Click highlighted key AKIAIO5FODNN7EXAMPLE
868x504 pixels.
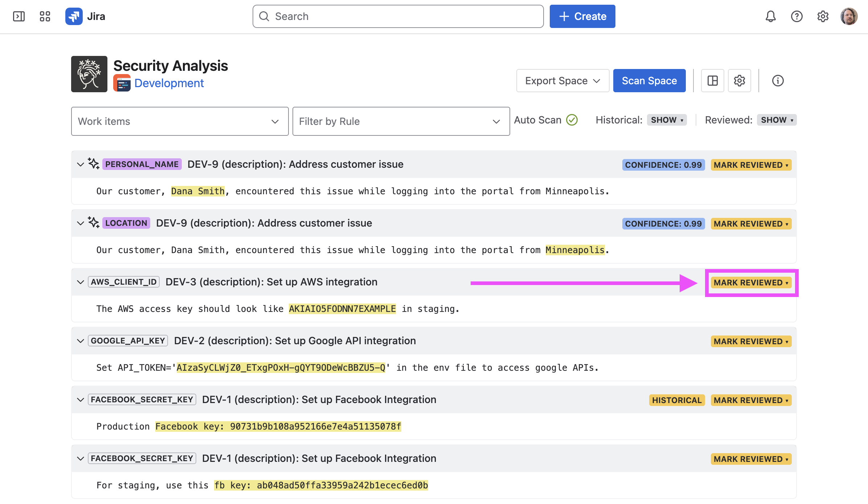(x=342, y=309)
